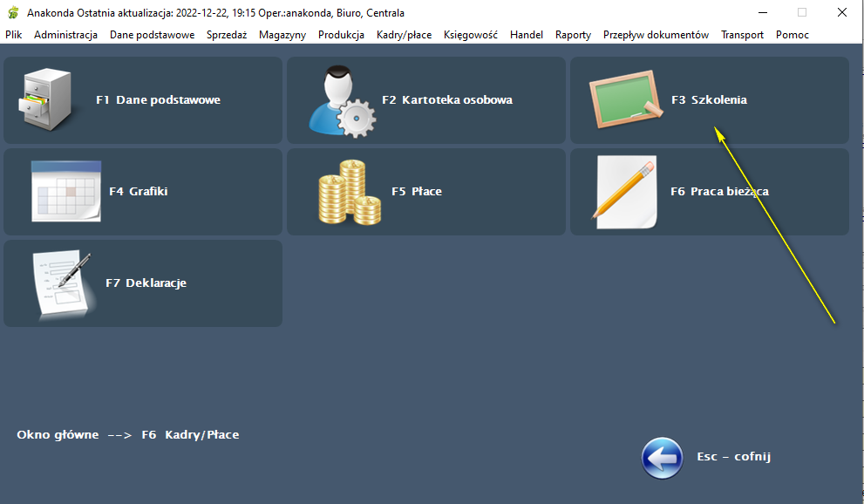Open the Magazyny menu
Viewport: 864px width, 504px height.
282,35
